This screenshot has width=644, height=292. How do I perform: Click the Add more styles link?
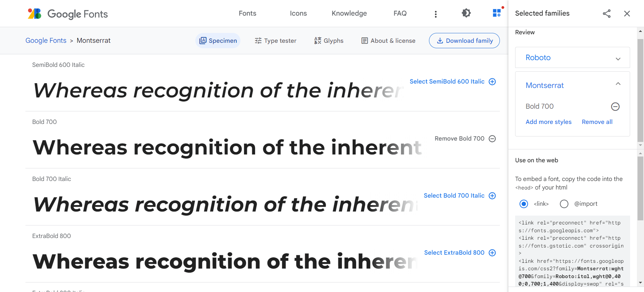[x=548, y=122]
